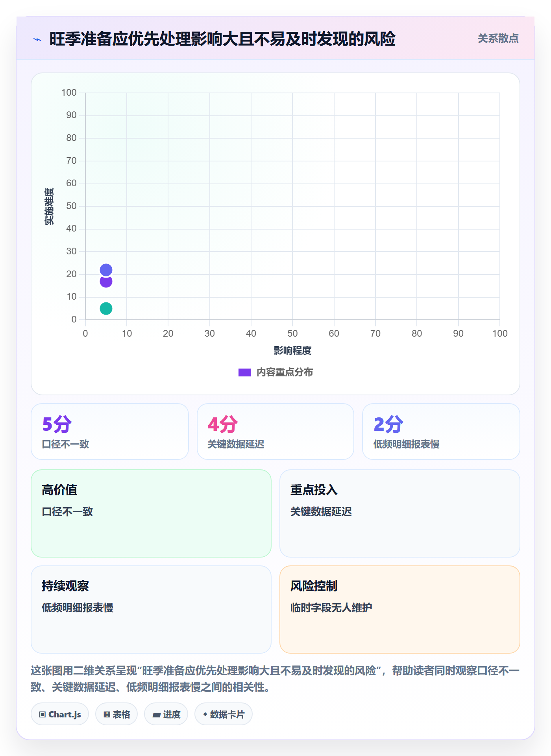The width and height of the screenshot is (551, 756).
Task: Click the y-axis tick label 100
Action: coord(69,93)
